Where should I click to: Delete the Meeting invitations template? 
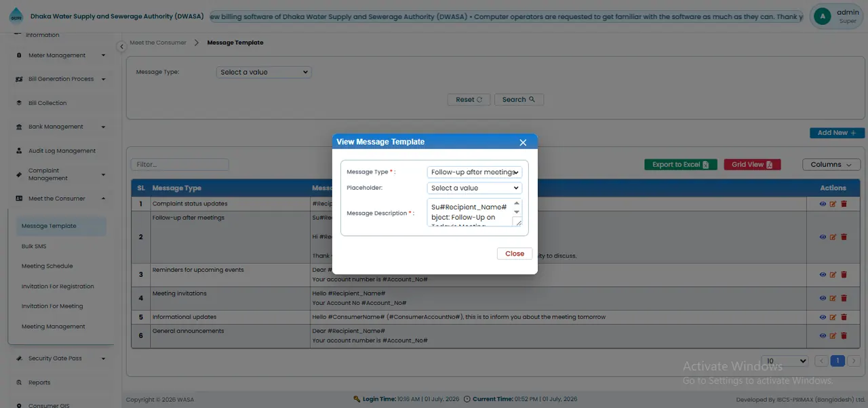tap(844, 298)
